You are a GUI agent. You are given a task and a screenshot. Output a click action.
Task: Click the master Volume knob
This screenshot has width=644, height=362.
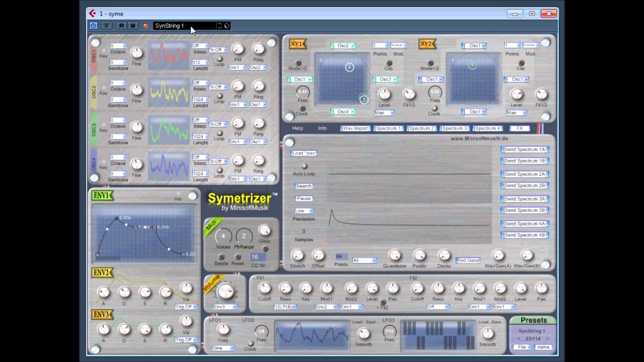pyautogui.click(x=225, y=291)
